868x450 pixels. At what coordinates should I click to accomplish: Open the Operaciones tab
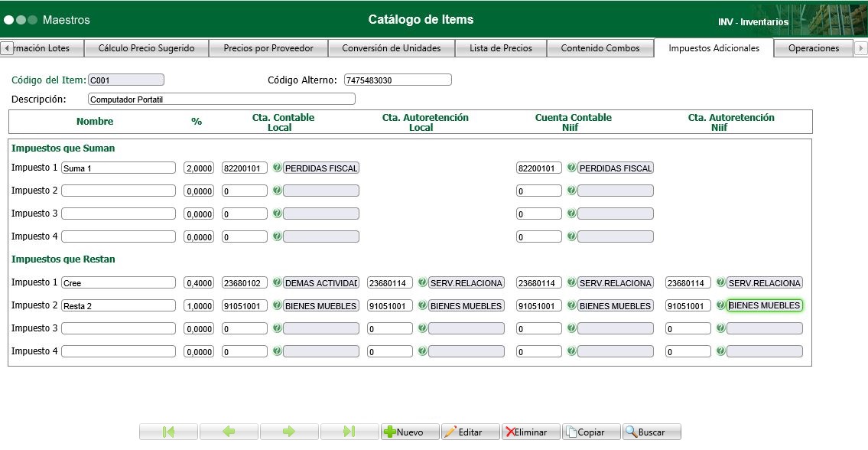tap(814, 48)
